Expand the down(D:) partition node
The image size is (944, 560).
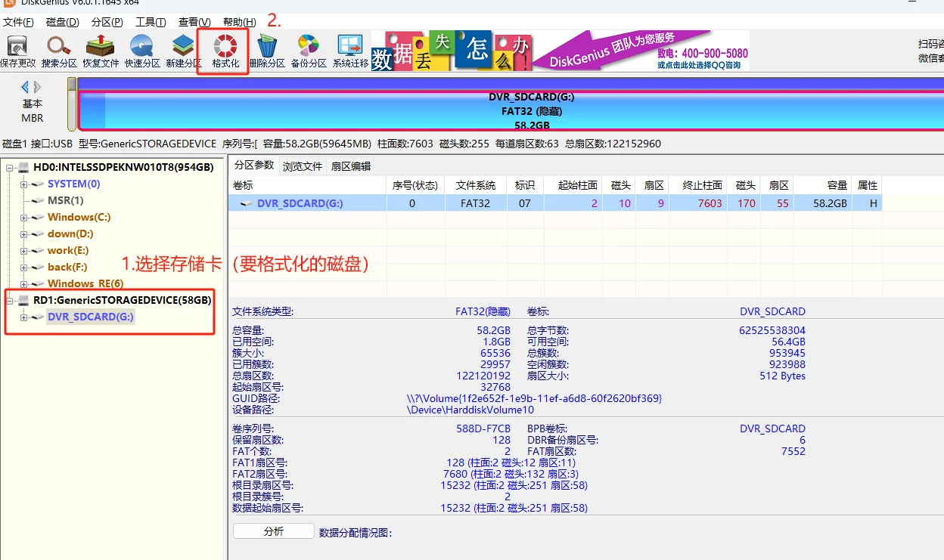[24, 234]
